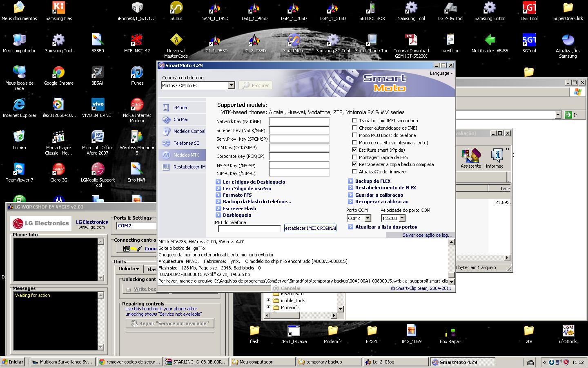
Task: Expand the Modem´s folder tree node
Action: 268,307
